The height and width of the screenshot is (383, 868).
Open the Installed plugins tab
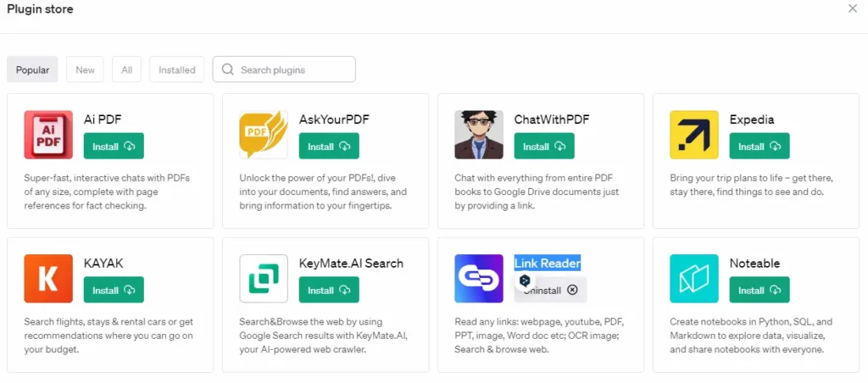pos(176,69)
